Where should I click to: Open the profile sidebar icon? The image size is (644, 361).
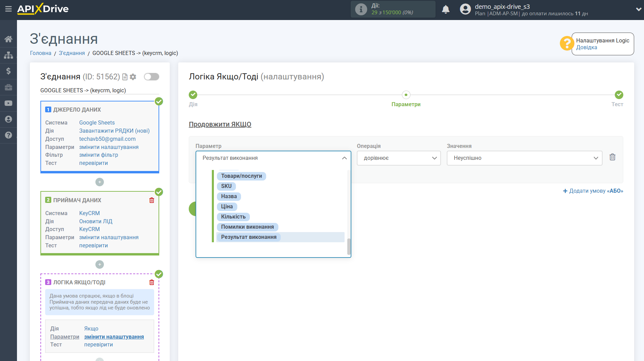(8, 119)
